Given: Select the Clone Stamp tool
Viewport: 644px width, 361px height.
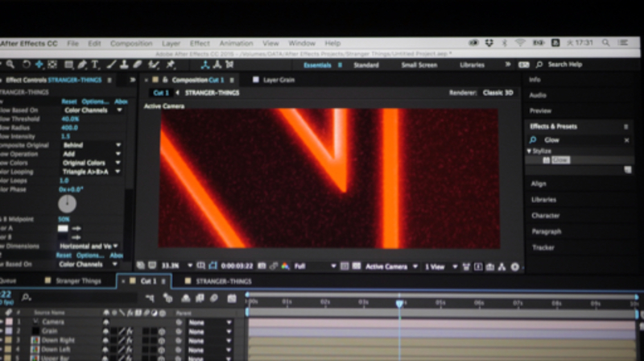Looking at the screenshot, I should pyautogui.click(x=124, y=64).
